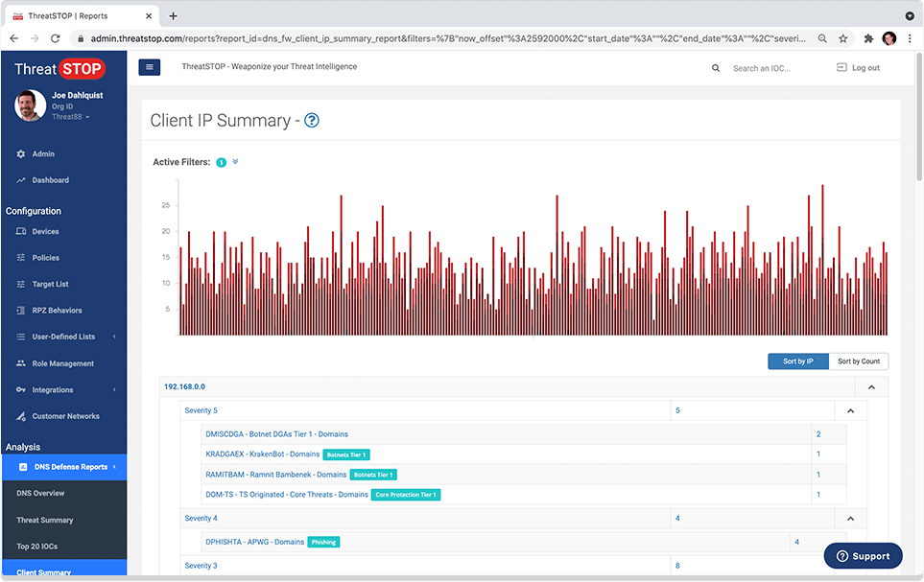Click the Severity 5 count value 5
This screenshot has width=924, height=582.
[677, 410]
